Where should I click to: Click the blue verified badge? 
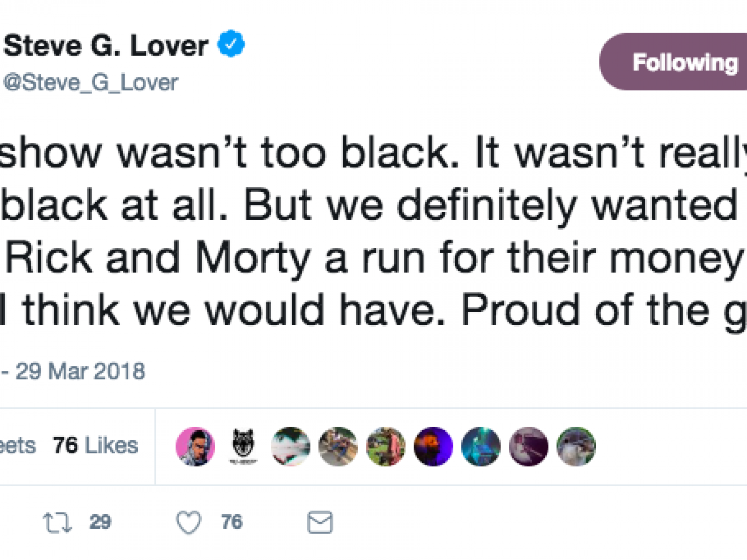[x=230, y=43]
